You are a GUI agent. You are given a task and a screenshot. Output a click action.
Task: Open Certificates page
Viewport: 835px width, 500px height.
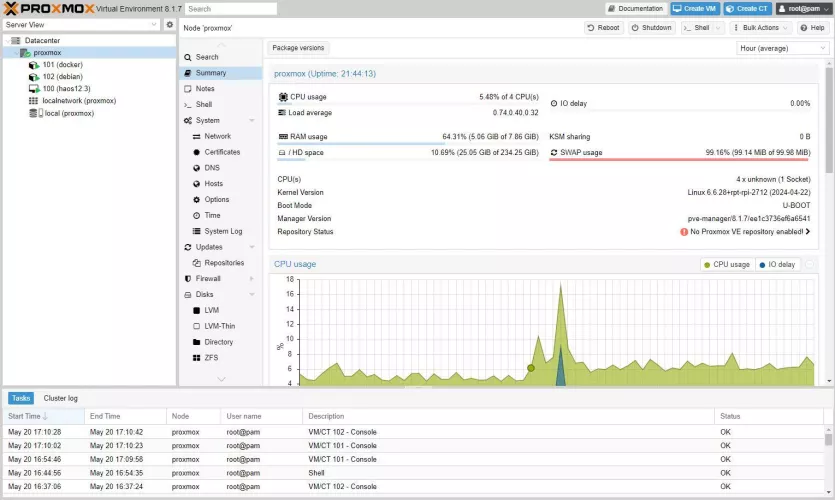click(x=222, y=152)
